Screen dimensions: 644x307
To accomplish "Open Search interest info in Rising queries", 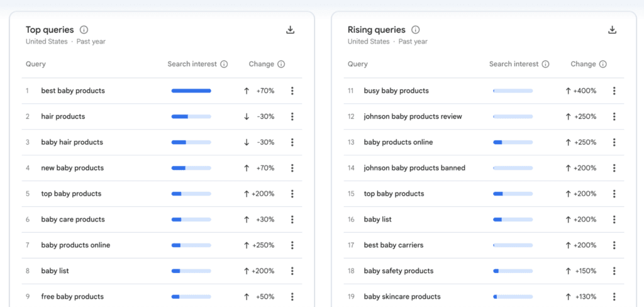I will pos(545,64).
